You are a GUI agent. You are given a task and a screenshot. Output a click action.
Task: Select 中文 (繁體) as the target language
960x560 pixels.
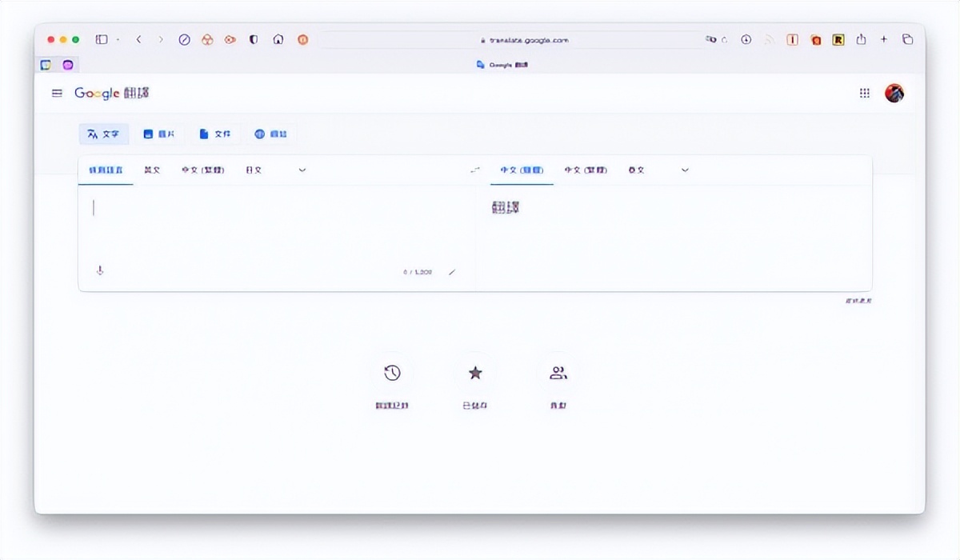tap(585, 170)
